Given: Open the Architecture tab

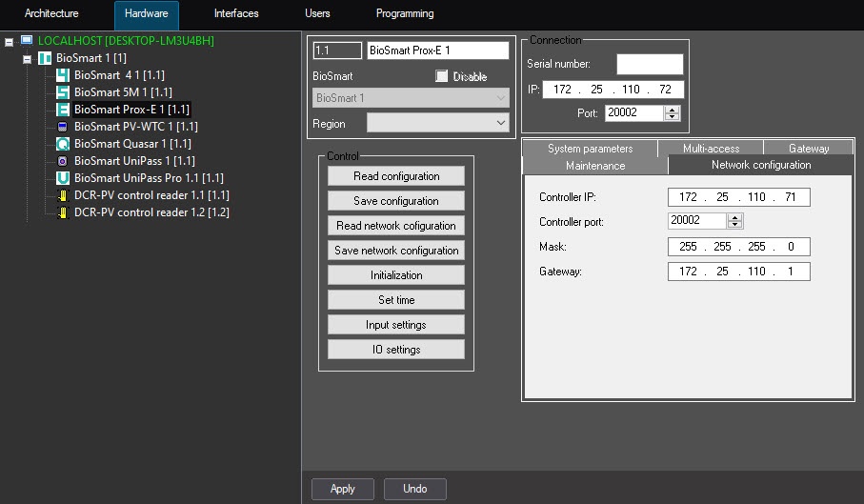Looking at the screenshot, I should [51, 13].
